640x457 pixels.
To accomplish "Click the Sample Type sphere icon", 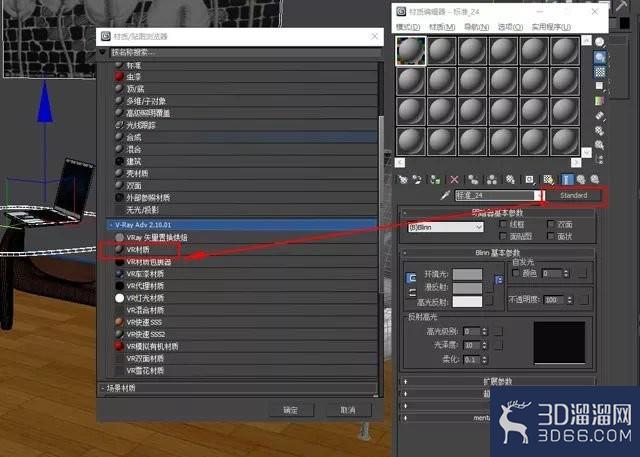I will coord(600,42).
